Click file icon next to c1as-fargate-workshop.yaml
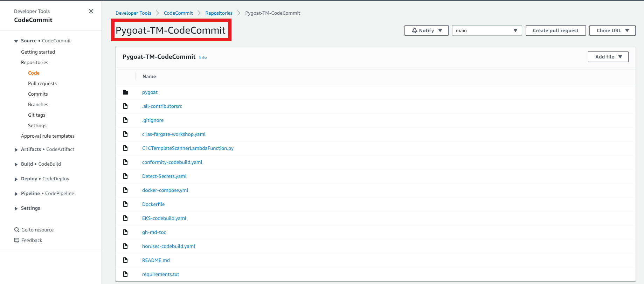Image resolution: width=644 pixels, height=284 pixels. pos(125,134)
